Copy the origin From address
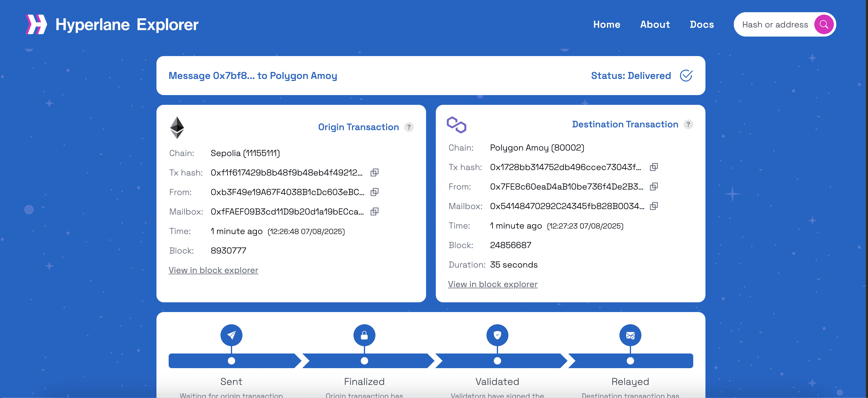This screenshot has height=398, width=868. click(374, 192)
